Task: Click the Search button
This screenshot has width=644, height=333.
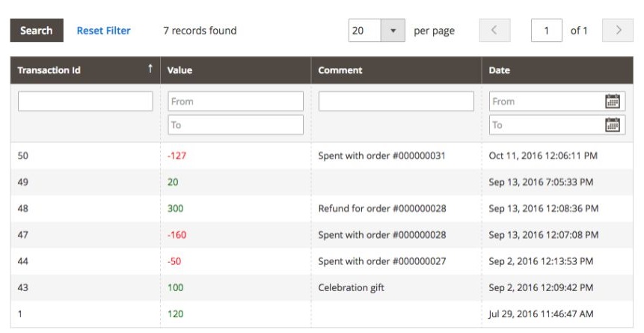Action: pyautogui.click(x=36, y=31)
